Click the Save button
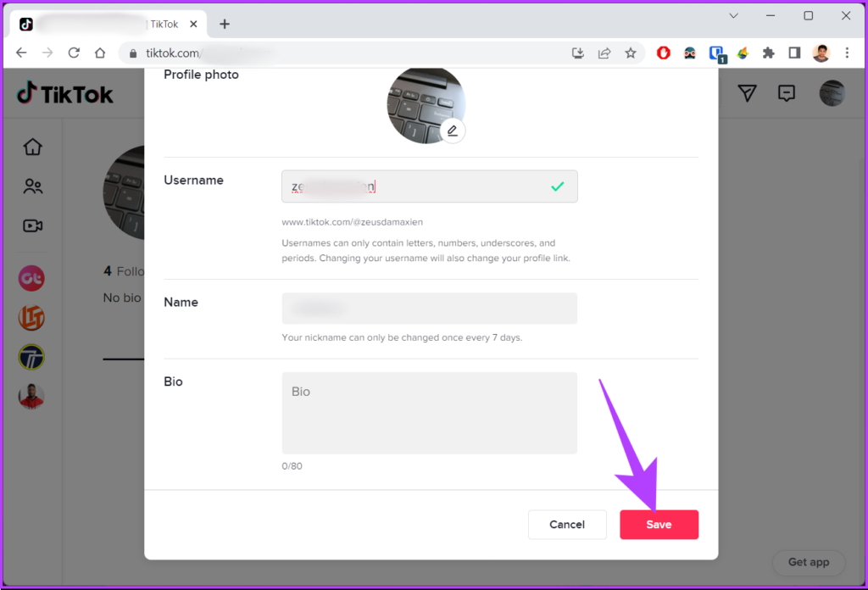Viewport: 868px width, 590px height. tap(659, 525)
